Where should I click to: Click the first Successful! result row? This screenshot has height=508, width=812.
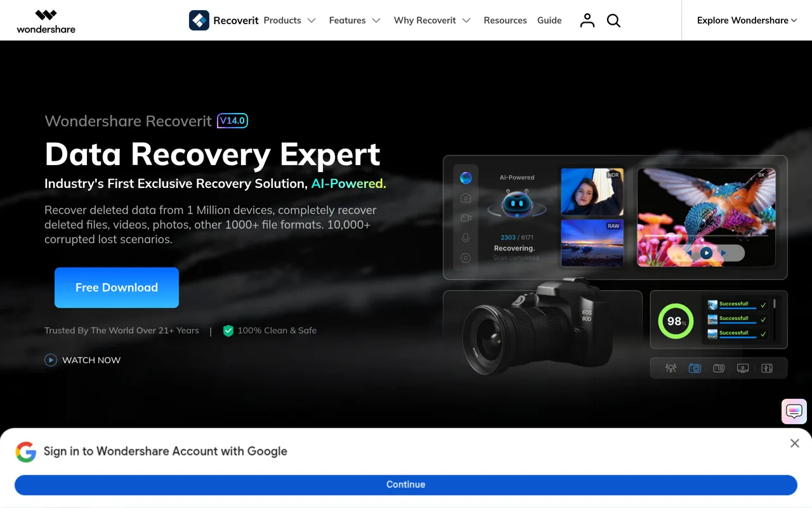click(737, 305)
